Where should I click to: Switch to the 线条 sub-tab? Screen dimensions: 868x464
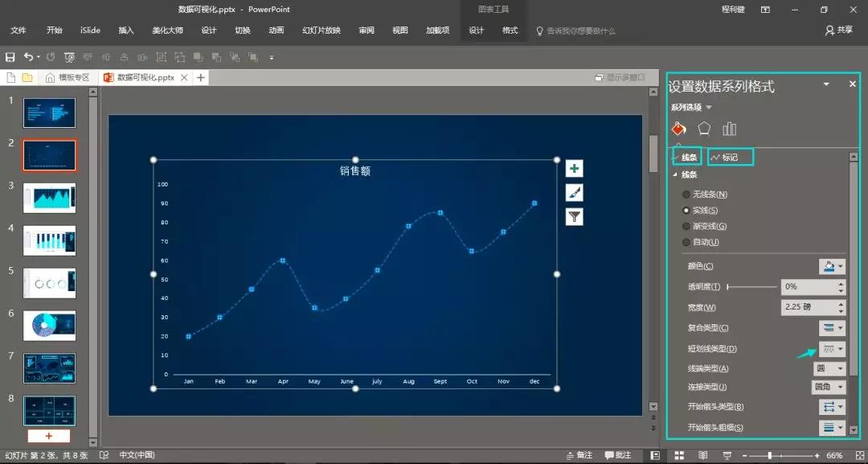pos(687,158)
